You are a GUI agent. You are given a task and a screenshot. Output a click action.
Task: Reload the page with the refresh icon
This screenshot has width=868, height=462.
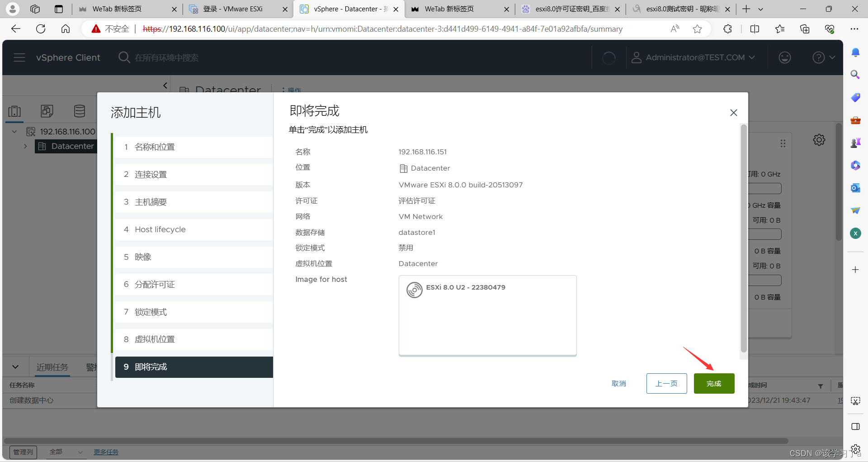(x=41, y=29)
